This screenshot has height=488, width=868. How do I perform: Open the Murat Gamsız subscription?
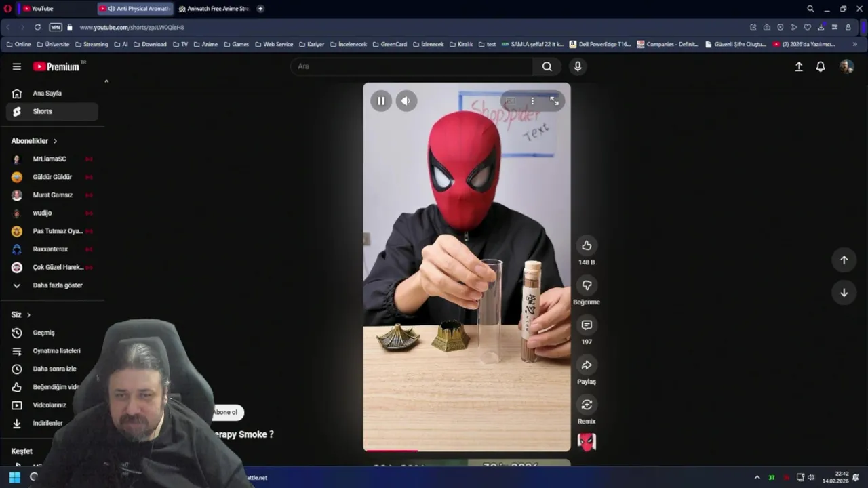point(52,195)
